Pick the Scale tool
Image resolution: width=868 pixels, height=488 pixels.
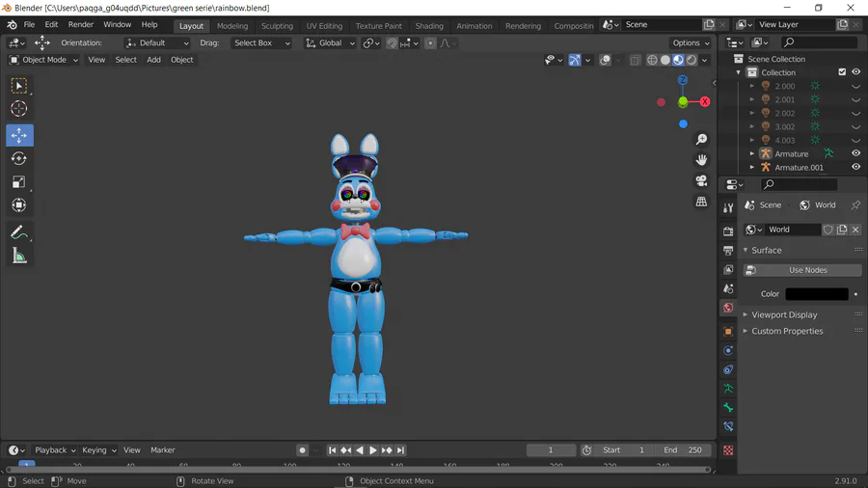pos(19,182)
